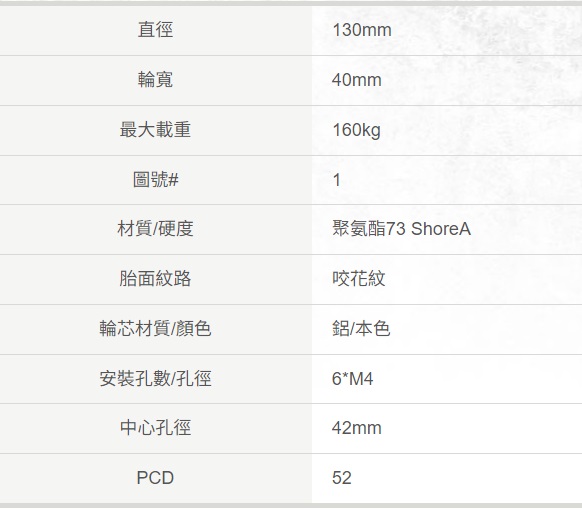Click the 中心孔徑 label cell
The image size is (582, 509).
(x=156, y=428)
